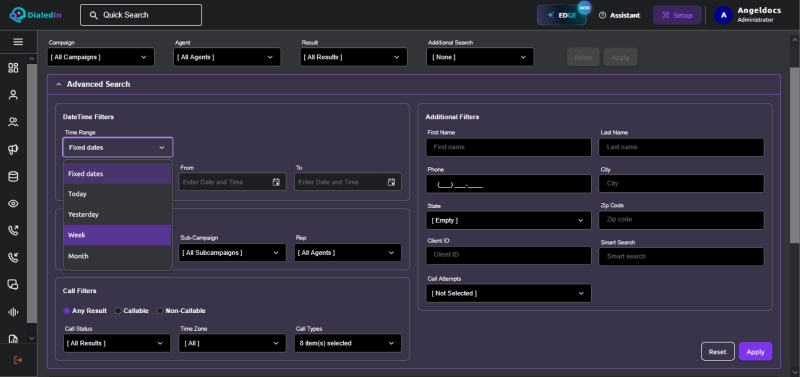800x377 pixels.
Task: Open the State dropdown
Action: pos(509,220)
